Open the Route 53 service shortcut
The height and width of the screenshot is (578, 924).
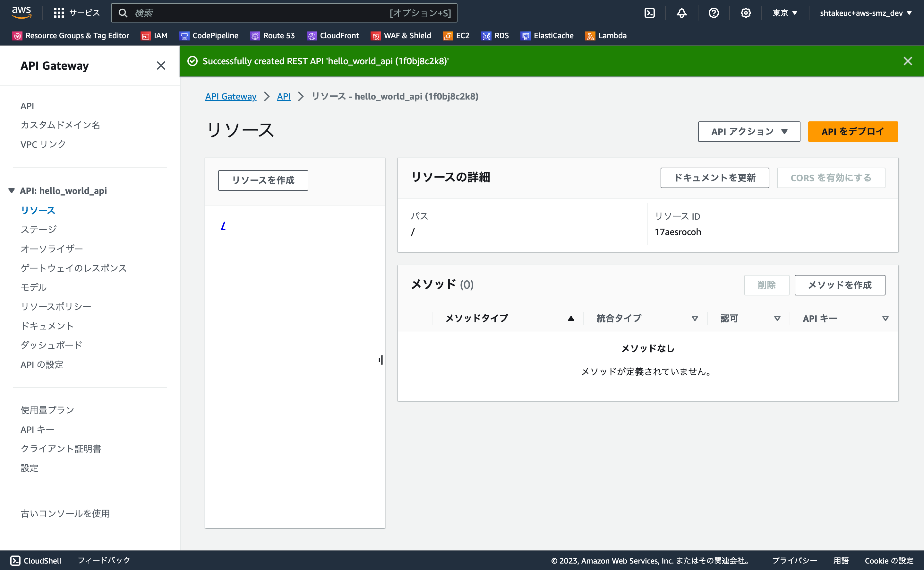point(273,36)
